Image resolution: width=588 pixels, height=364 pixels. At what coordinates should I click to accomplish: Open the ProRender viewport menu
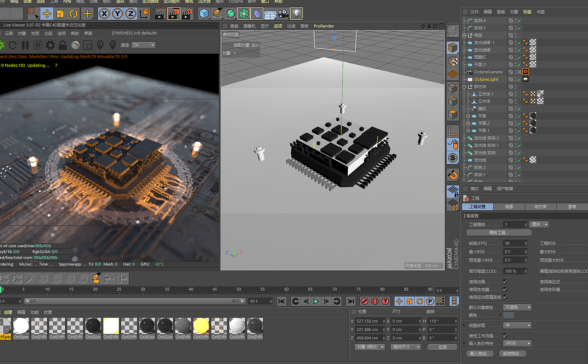[x=324, y=26]
